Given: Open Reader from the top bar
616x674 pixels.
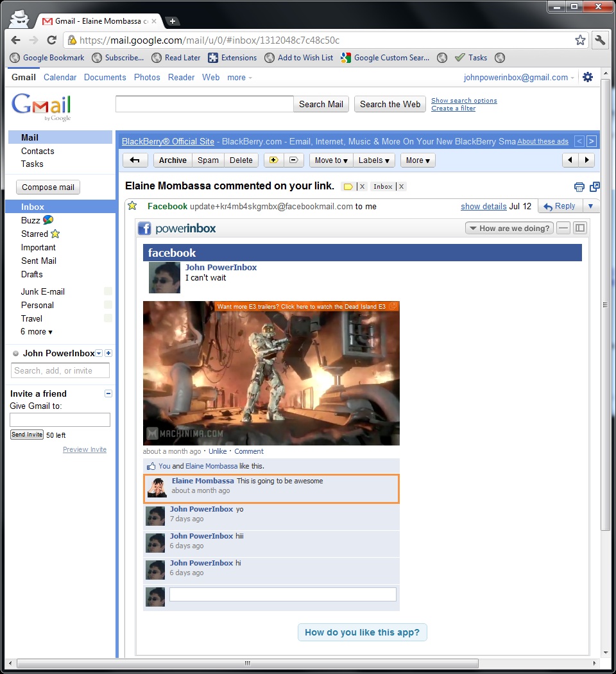Looking at the screenshot, I should tap(181, 78).
